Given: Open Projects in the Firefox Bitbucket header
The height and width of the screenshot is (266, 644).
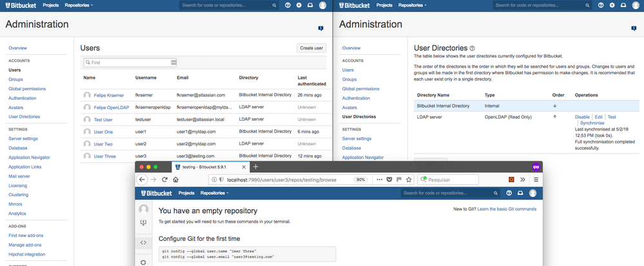Looking at the screenshot, I should click(186, 193).
